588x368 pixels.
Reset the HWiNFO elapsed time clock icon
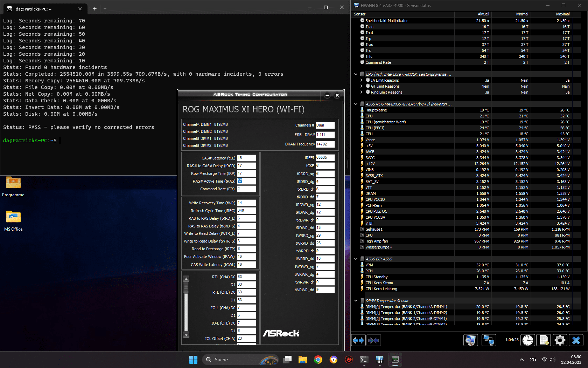pos(528,340)
